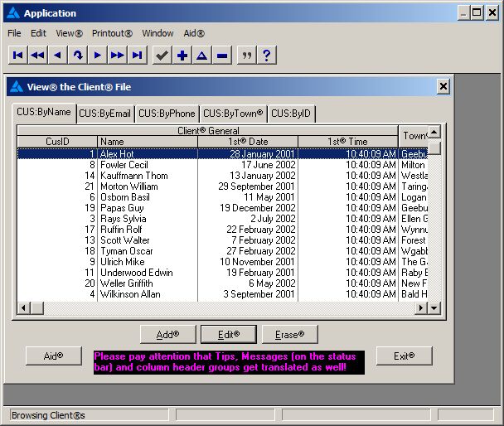504x426 pixels.
Task: Click the quotation marks ditto icon
Action: (x=246, y=56)
